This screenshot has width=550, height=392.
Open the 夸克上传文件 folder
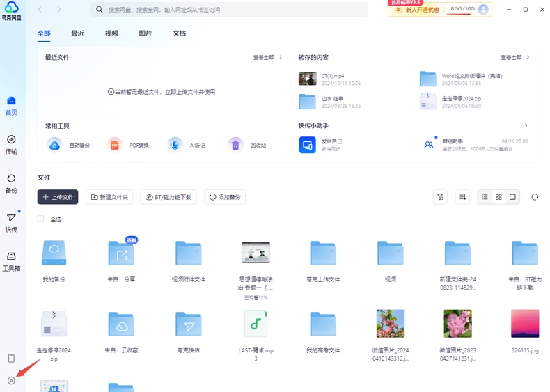coord(323,253)
